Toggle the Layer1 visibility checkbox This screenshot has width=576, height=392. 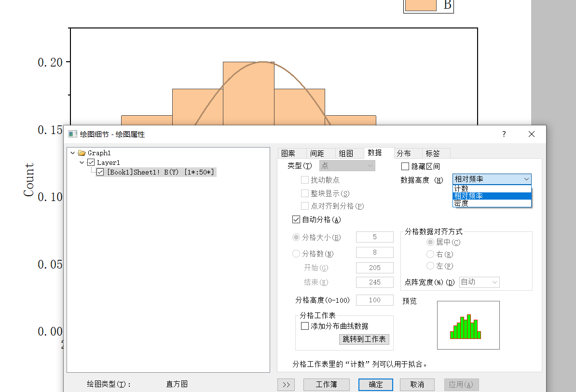tap(91, 162)
